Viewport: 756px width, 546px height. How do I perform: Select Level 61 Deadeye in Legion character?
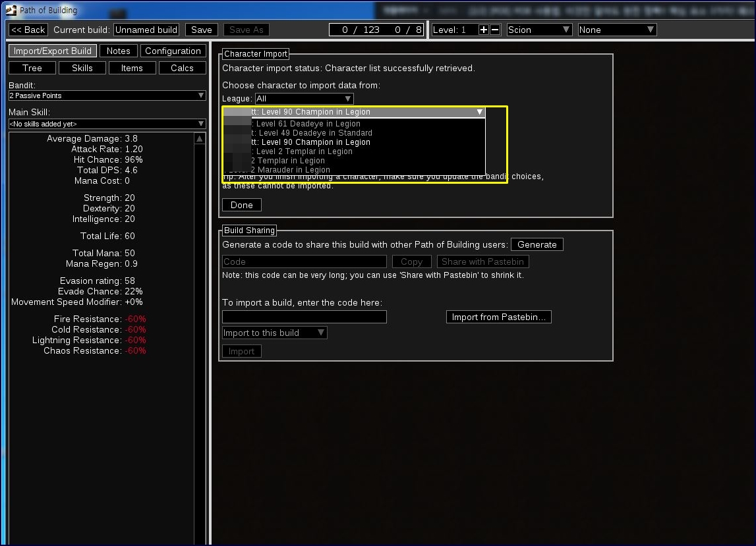355,124
